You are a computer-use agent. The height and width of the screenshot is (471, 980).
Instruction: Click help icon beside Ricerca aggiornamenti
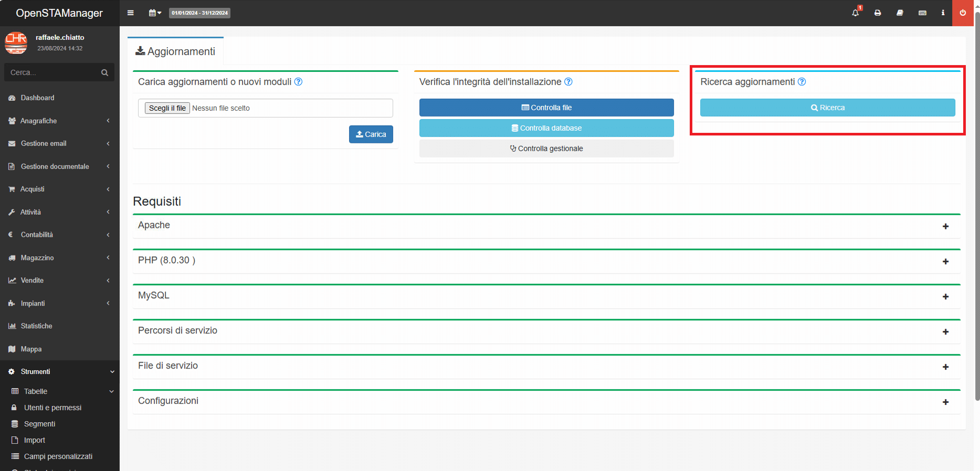[x=802, y=82]
